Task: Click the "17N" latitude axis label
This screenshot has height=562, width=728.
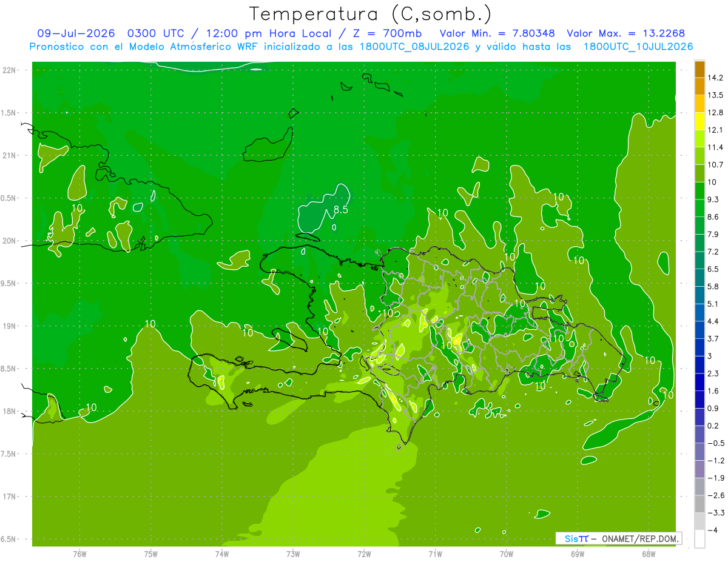Action: [9, 497]
